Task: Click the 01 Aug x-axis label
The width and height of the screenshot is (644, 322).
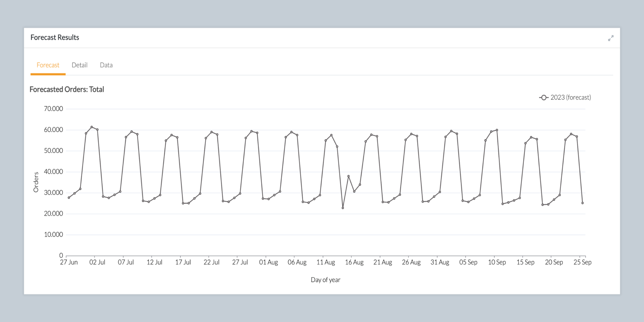Action: pyautogui.click(x=269, y=262)
